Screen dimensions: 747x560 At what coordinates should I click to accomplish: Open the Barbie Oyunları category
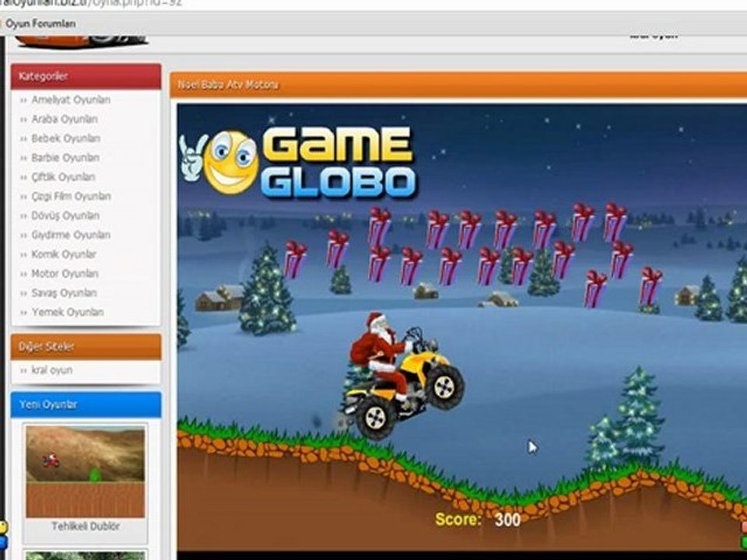[65, 158]
